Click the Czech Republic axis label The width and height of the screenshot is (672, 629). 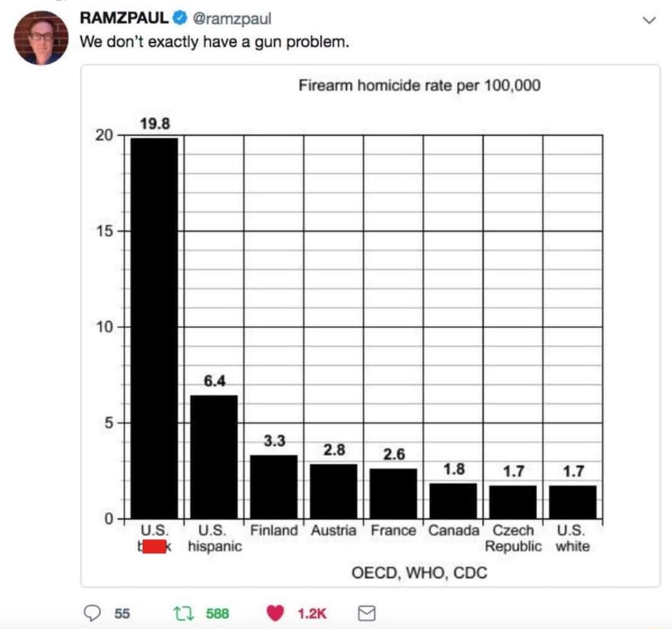click(513, 538)
